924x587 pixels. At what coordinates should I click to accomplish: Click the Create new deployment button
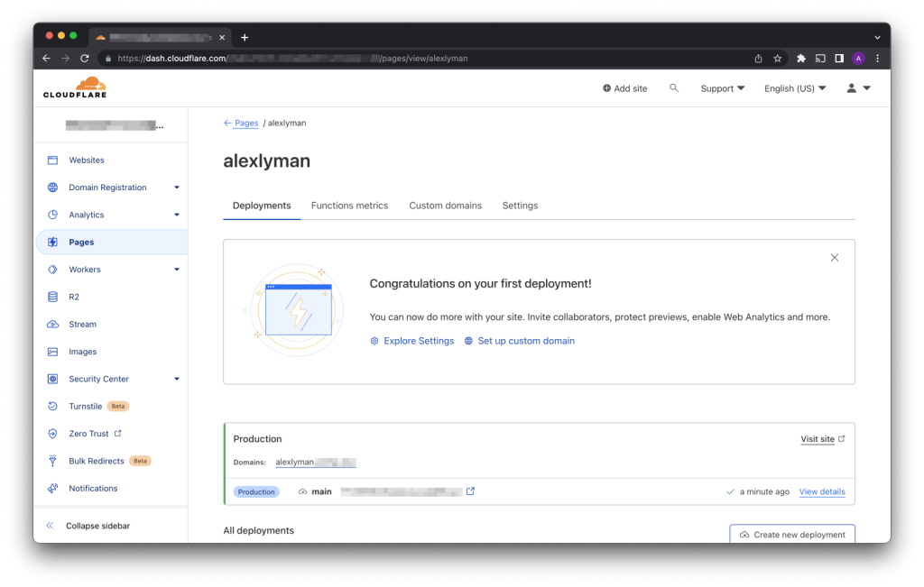tap(791, 535)
